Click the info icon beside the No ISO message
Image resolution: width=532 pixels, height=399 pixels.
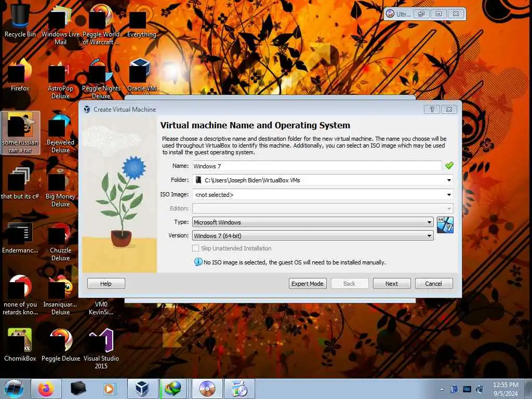(x=198, y=262)
